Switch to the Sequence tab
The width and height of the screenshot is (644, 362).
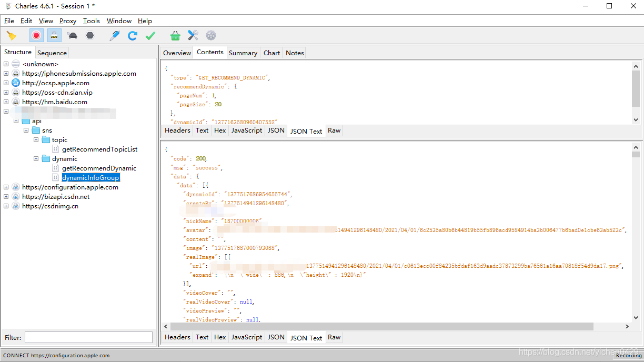pos(52,53)
